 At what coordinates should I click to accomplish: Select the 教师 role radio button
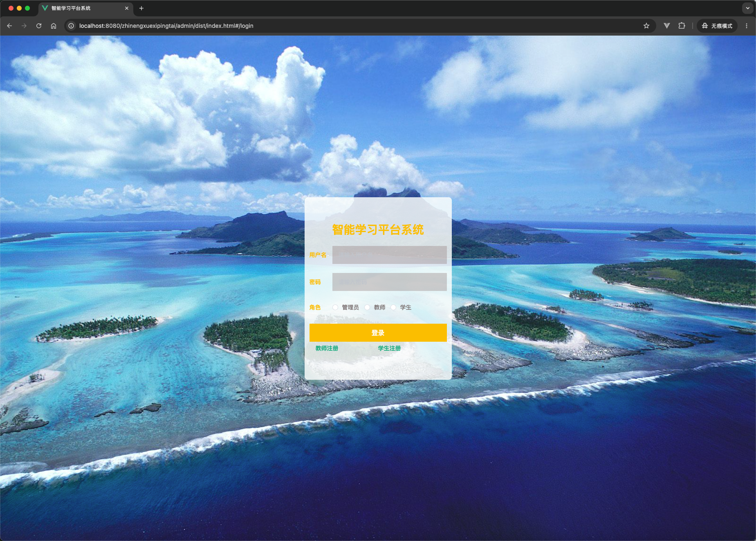[367, 307]
